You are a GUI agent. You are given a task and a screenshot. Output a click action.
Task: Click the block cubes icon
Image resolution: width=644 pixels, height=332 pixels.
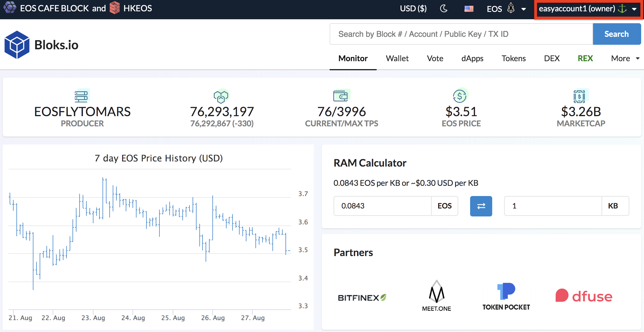pos(221,96)
